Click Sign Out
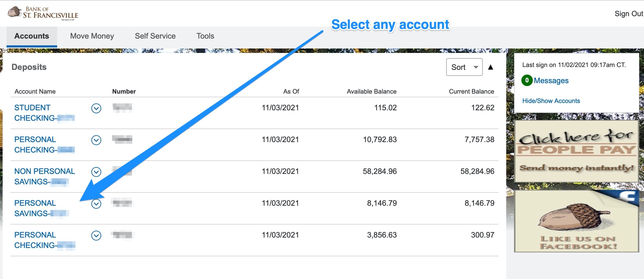The image size is (644, 279). pyautogui.click(x=629, y=14)
